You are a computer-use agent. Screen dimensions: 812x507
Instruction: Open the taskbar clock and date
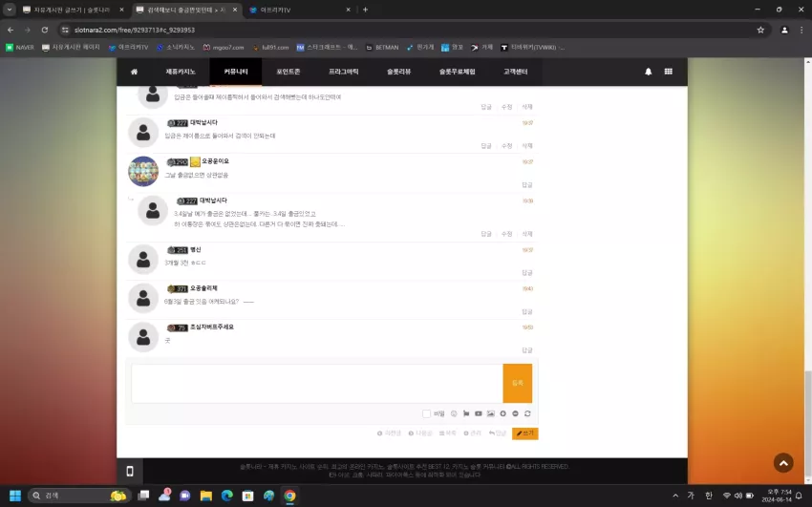(x=777, y=496)
